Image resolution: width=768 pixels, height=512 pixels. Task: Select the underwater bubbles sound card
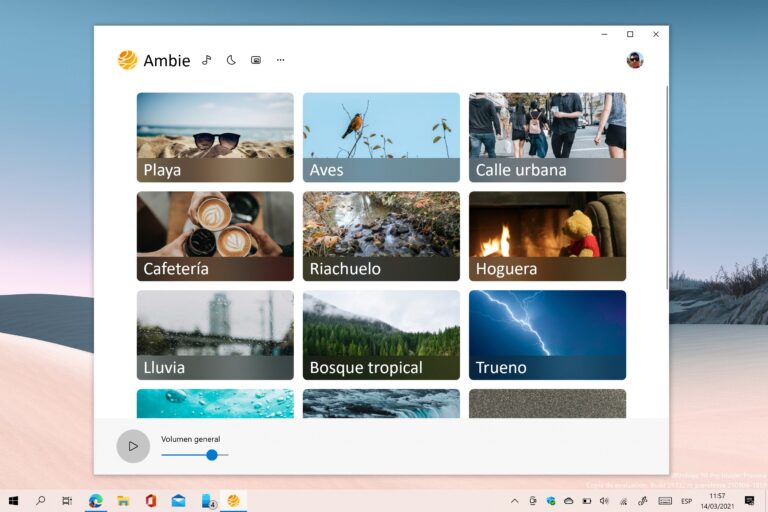(x=215, y=404)
